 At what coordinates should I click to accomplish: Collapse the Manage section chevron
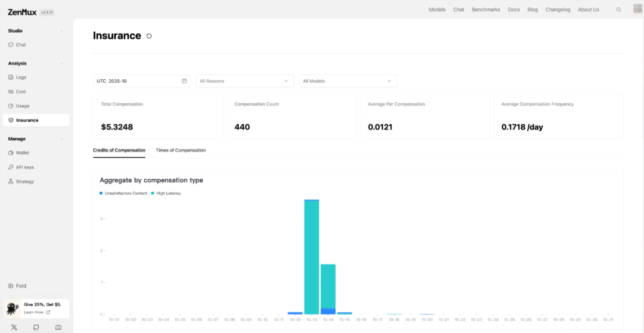[61, 139]
